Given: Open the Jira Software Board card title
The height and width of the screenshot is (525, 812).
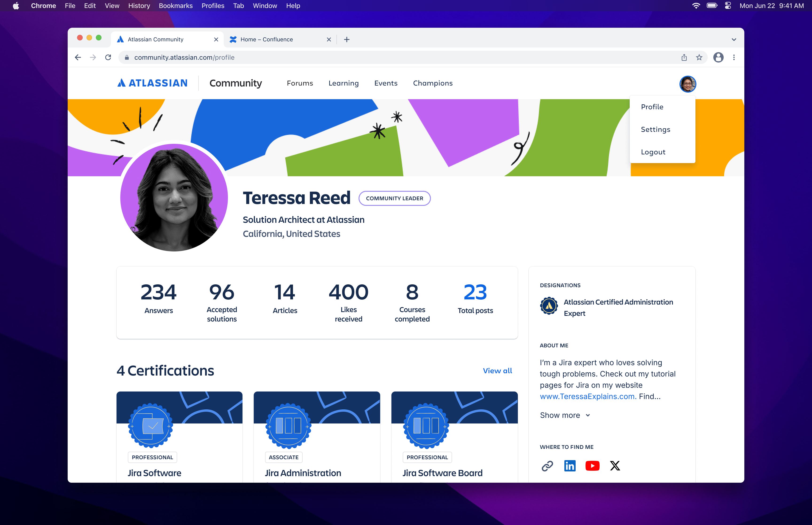Looking at the screenshot, I should tap(442, 473).
